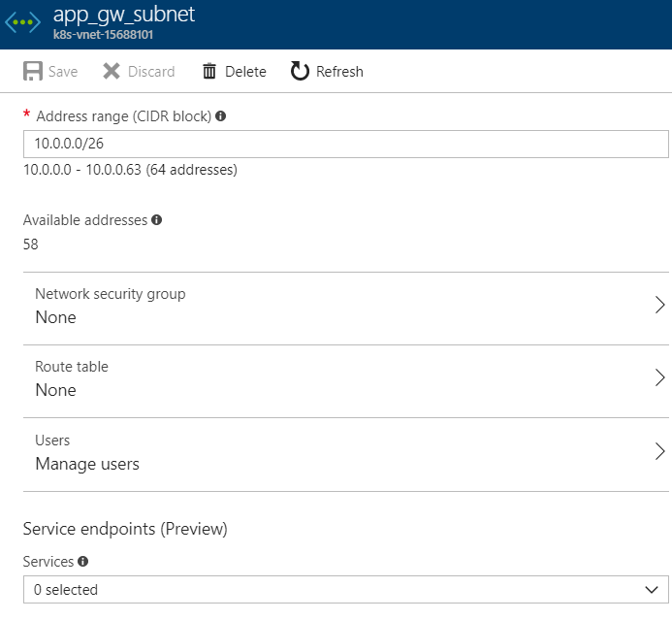Open the Network security group setting

pyautogui.click(x=346, y=308)
